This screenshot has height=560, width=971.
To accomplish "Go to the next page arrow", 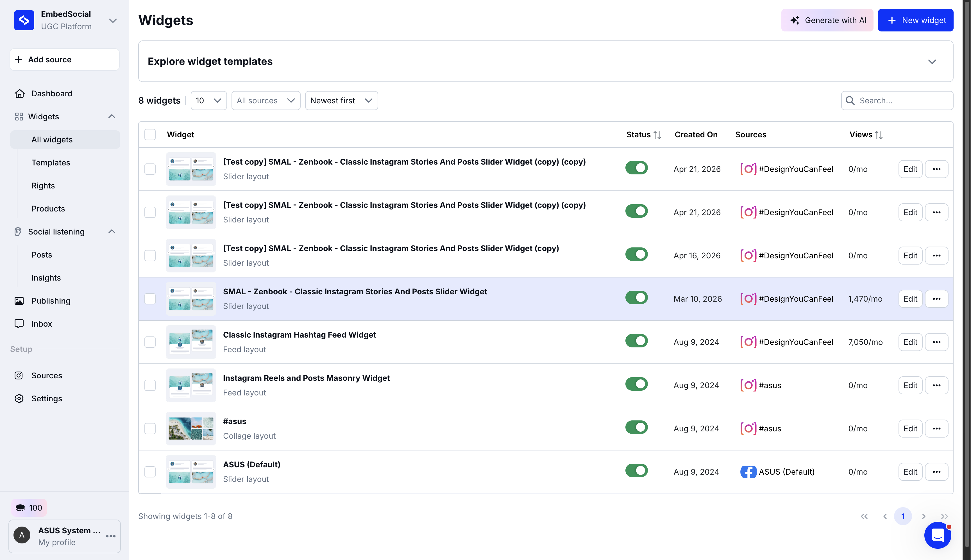I will (x=924, y=516).
